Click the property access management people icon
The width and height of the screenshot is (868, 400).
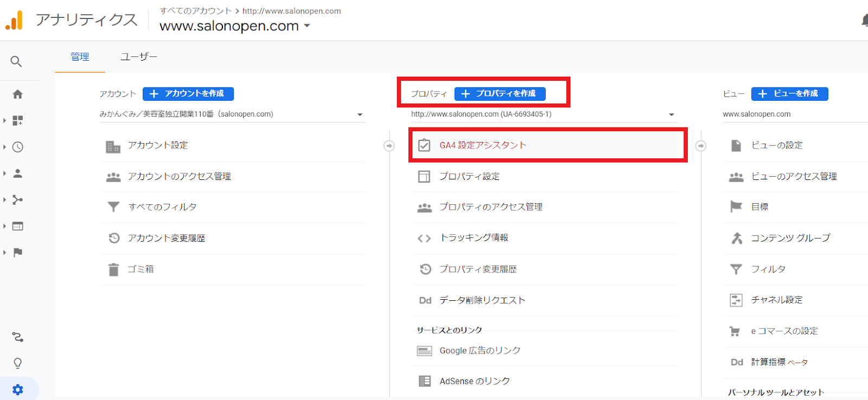point(424,208)
